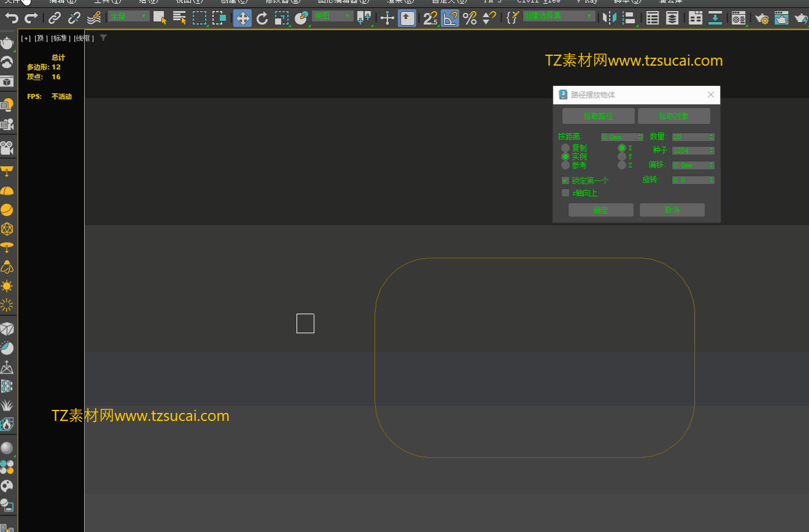Toggle the Angle Snap tool
809x532 pixels.
(450, 18)
